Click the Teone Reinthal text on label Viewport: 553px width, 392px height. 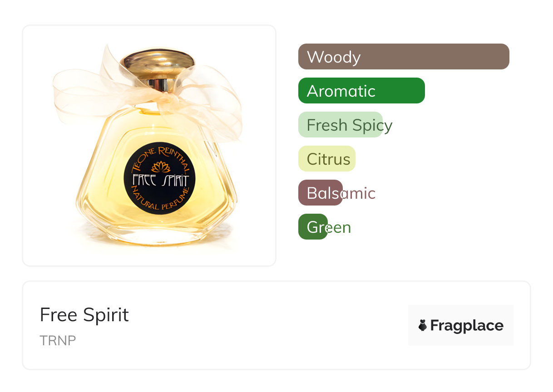pyautogui.click(x=159, y=157)
